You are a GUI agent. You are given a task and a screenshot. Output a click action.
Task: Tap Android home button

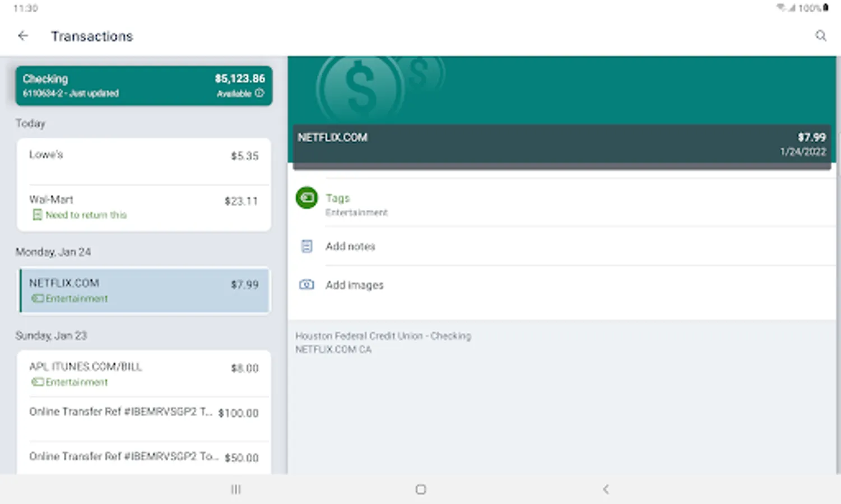point(421,489)
